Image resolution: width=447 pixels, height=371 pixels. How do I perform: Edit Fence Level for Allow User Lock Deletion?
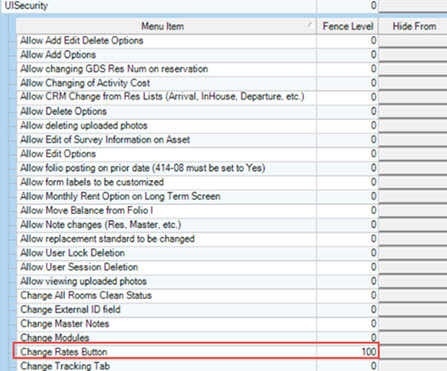[x=347, y=253]
